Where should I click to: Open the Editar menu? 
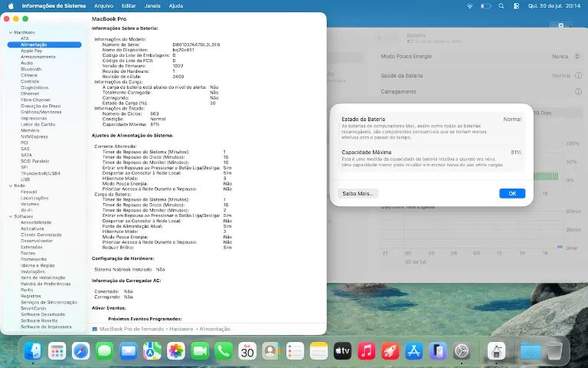[x=129, y=6]
